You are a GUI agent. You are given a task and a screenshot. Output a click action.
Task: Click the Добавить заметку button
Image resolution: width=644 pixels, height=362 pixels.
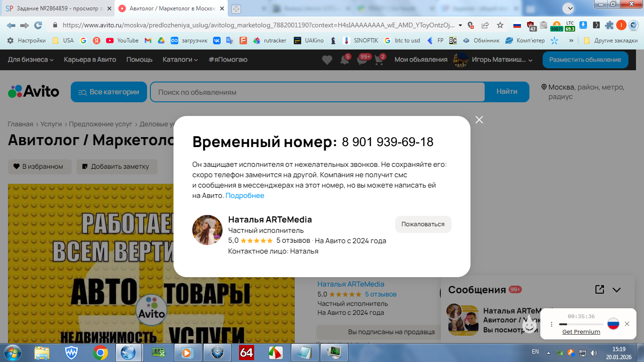point(116,166)
